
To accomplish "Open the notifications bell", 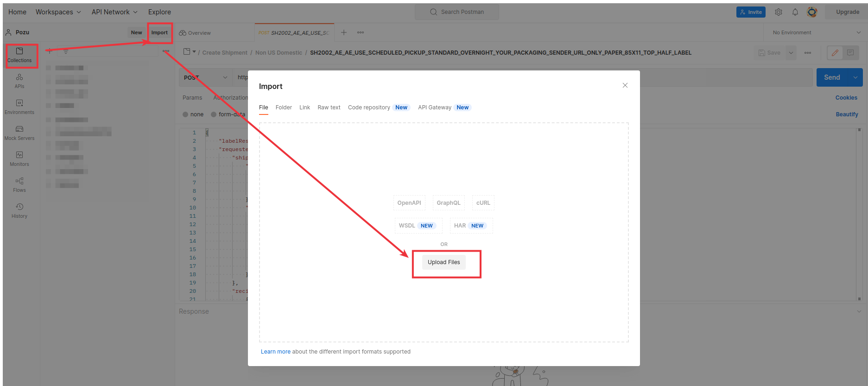I will pyautogui.click(x=795, y=12).
